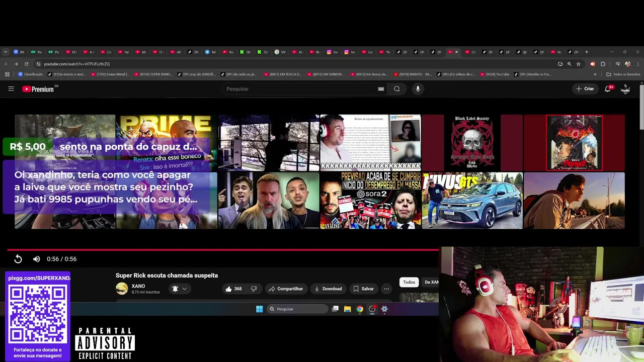Dislike the video with thumbs-down

tap(254, 289)
